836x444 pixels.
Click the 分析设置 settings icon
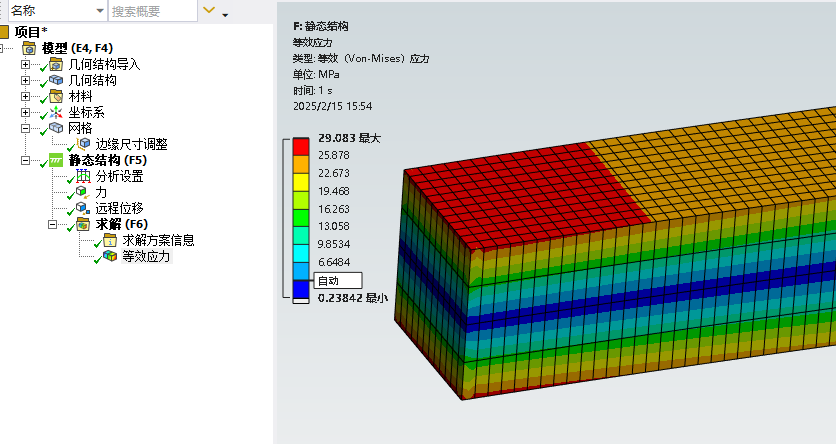click(83, 176)
